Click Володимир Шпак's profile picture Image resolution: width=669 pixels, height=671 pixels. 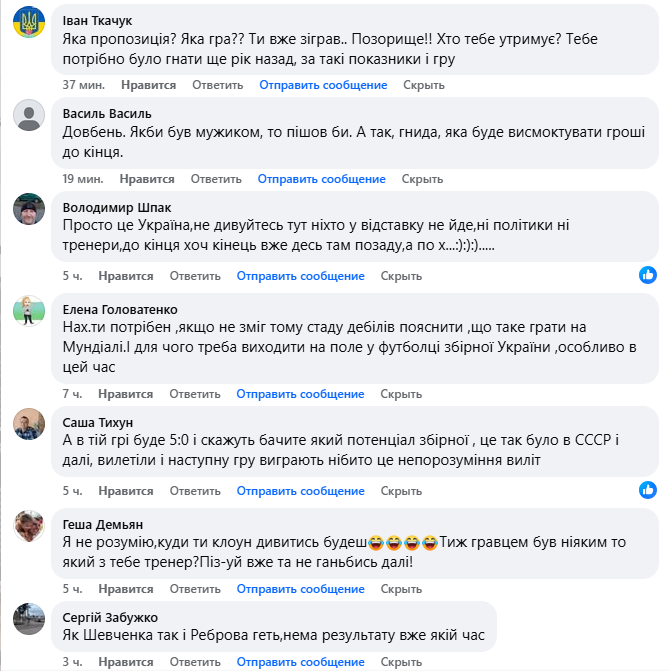click(28, 209)
